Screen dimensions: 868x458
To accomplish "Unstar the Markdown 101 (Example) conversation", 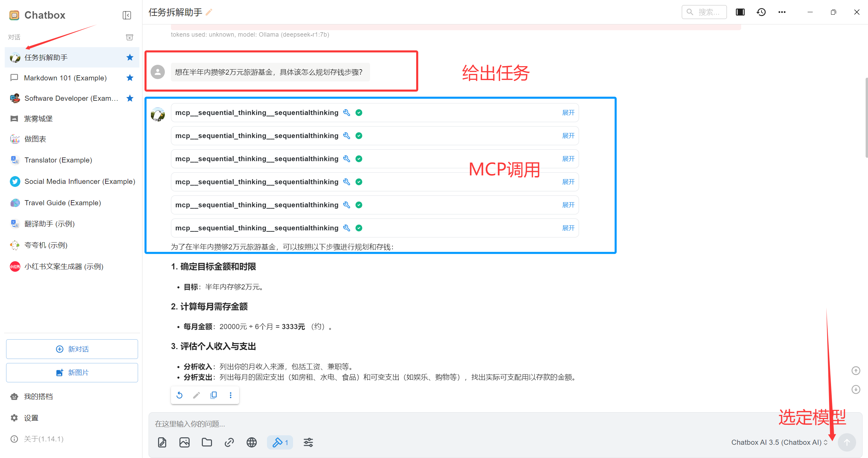I will [130, 78].
